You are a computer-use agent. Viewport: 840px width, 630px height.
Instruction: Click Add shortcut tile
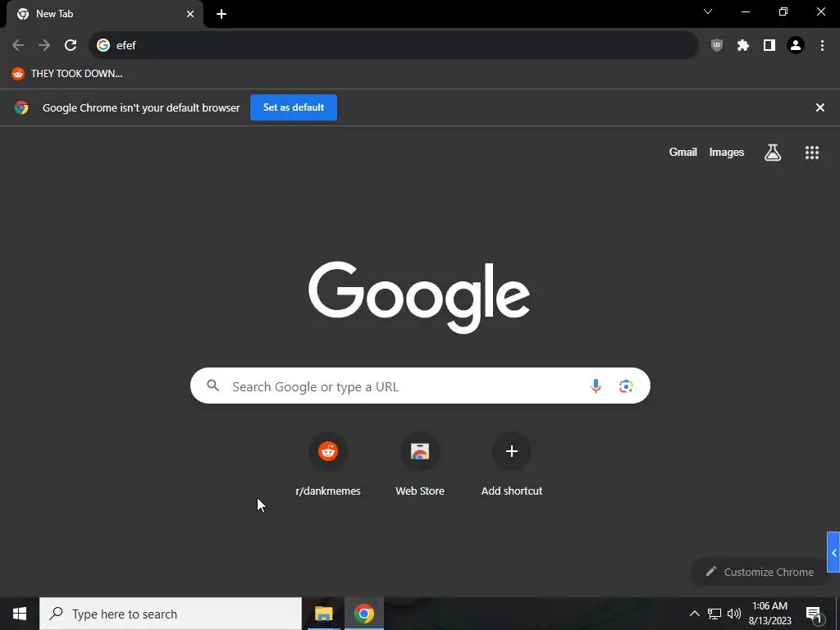[x=512, y=464]
